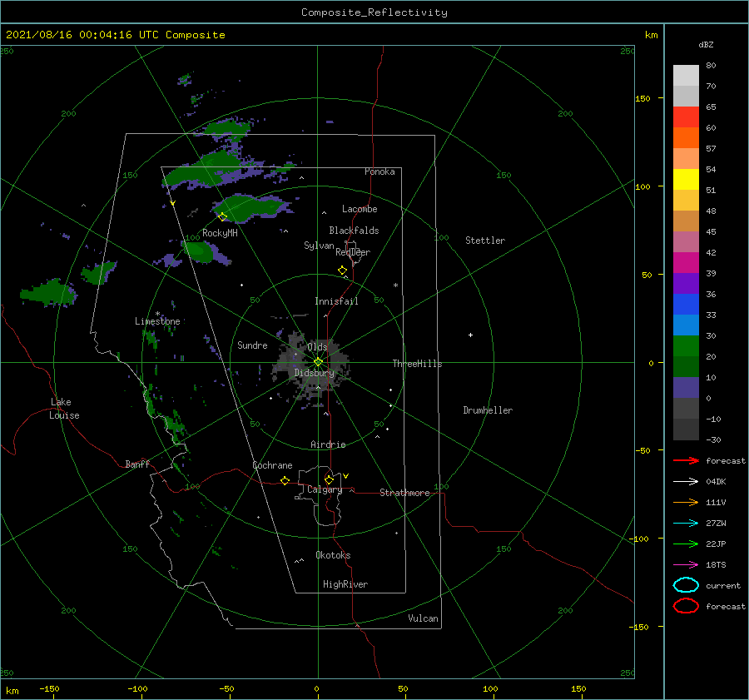Click the ThreeHills city label
Viewport: 749px width, 700px height.
(417, 364)
